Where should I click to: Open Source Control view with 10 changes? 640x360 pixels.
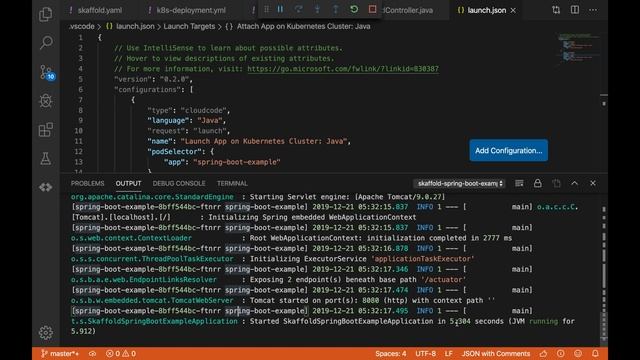click(x=46, y=72)
